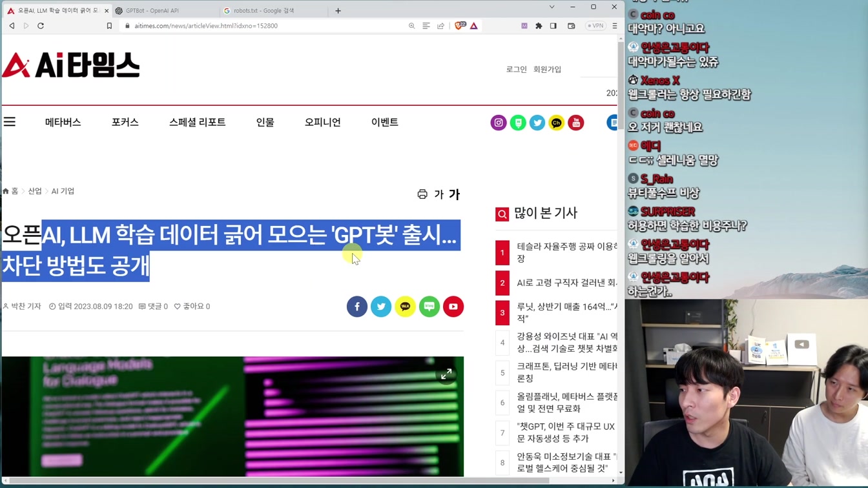Open the 이벤트 menu
The height and width of the screenshot is (488, 868).
tap(385, 122)
